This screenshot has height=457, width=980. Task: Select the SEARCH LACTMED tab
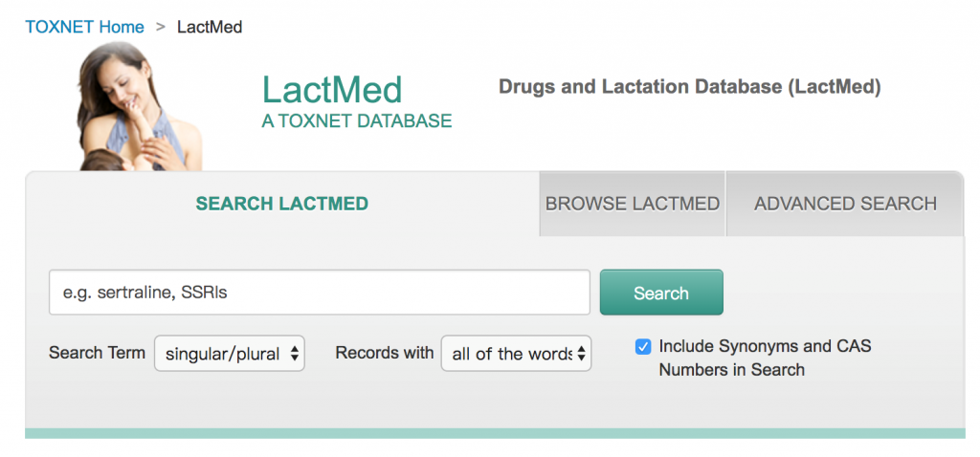point(282,204)
